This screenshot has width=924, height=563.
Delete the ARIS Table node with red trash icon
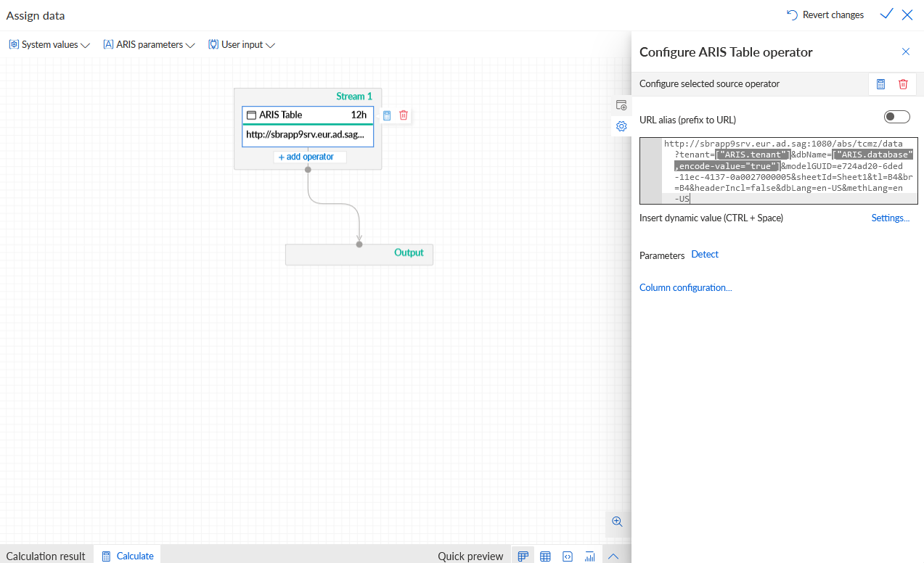point(404,115)
